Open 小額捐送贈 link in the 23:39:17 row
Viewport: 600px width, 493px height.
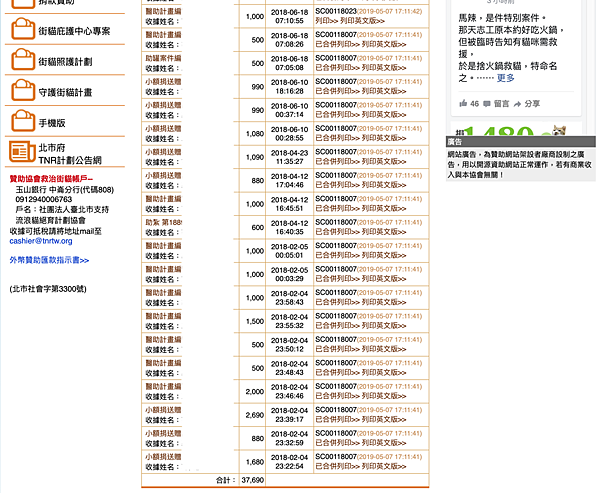tap(163, 410)
